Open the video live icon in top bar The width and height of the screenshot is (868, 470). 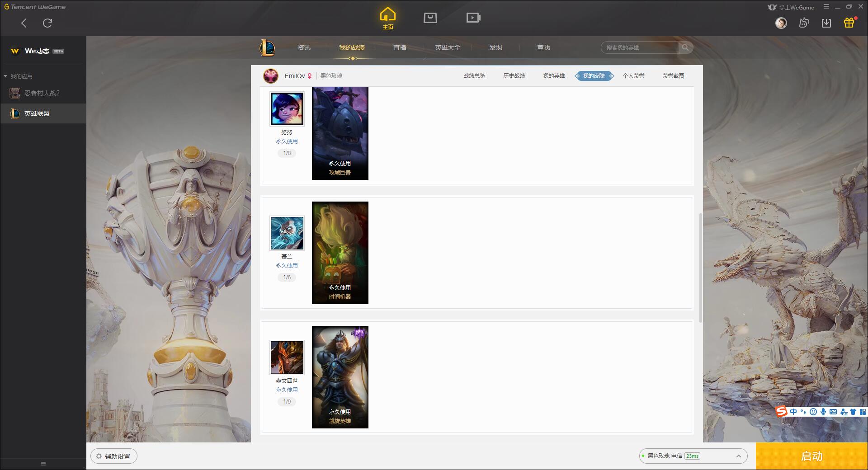pyautogui.click(x=473, y=18)
